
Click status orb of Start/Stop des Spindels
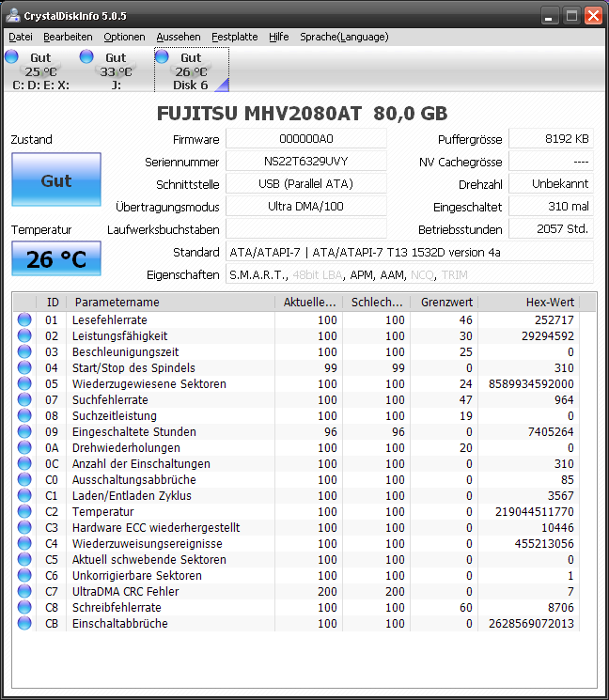(24, 367)
